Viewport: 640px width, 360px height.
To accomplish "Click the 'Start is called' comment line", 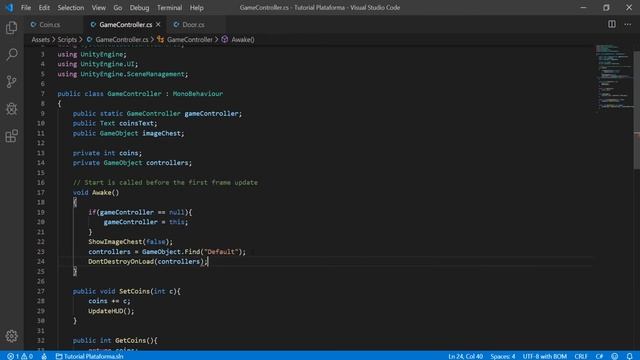I will pyautogui.click(x=165, y=182).
